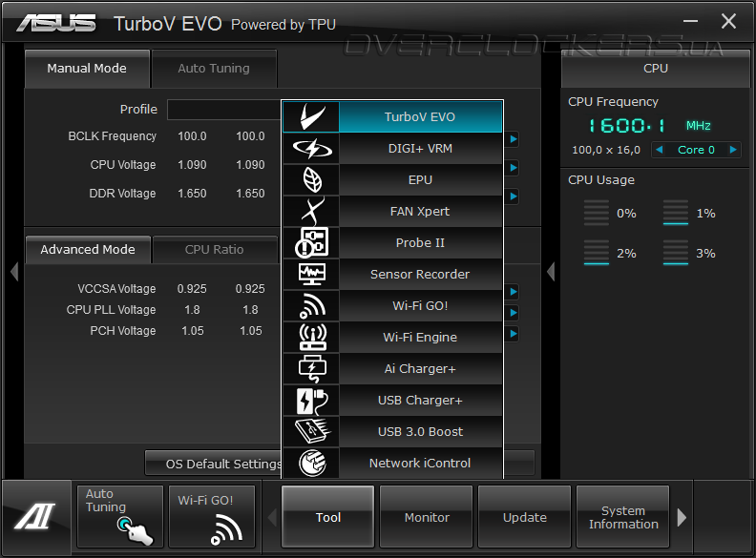Click the Sensor Recorder monitor icon
This screenshot has height=558, width=756.
[311, 274]
